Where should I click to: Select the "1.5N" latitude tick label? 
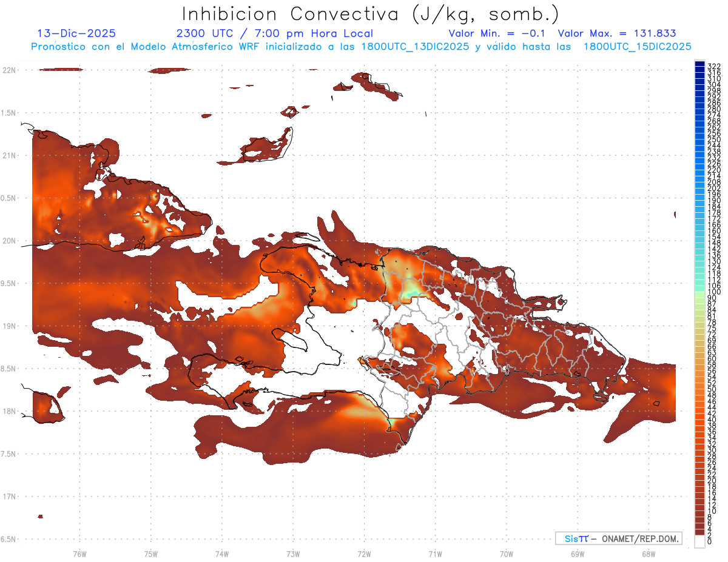tap(9, 113)
